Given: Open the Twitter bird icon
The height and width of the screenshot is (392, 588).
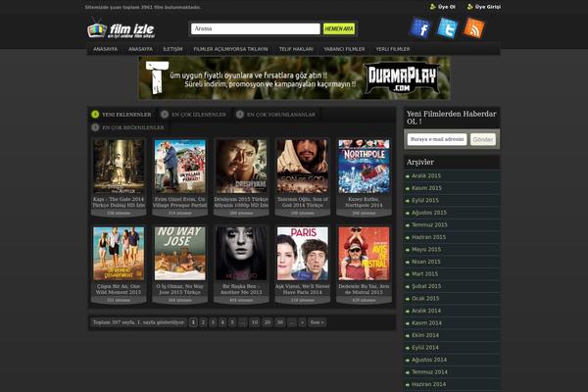Looking at the screenshot, I should (447, 27).
